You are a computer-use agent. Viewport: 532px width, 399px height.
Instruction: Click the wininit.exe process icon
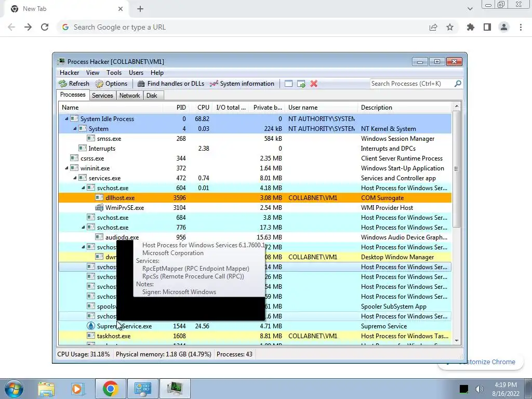point(74,168)
